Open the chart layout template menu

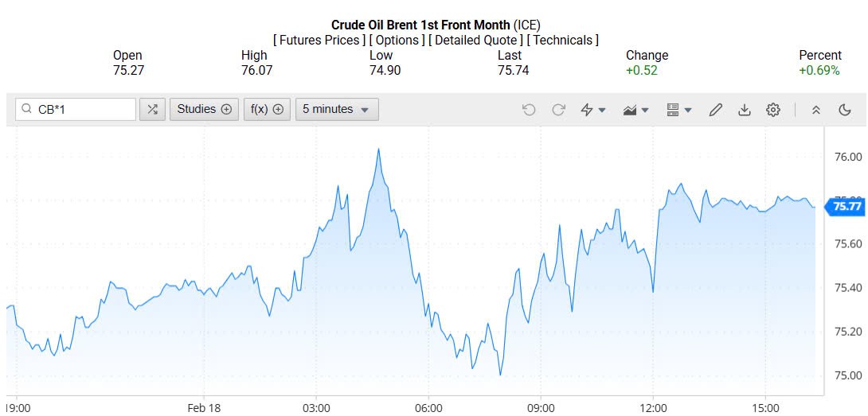tap(678, 110)
